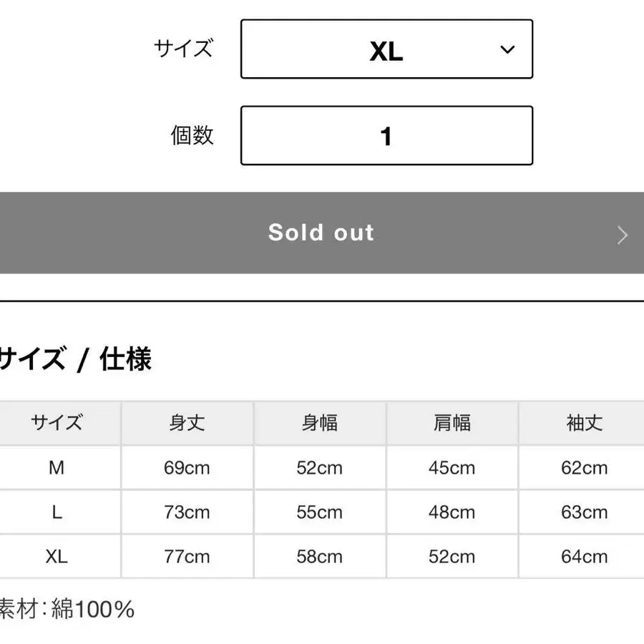Image resolution: width=644 pixels, height=644 pixels.
Task: Click the サイズ column header in the table
Action: (x=57, y=423)
